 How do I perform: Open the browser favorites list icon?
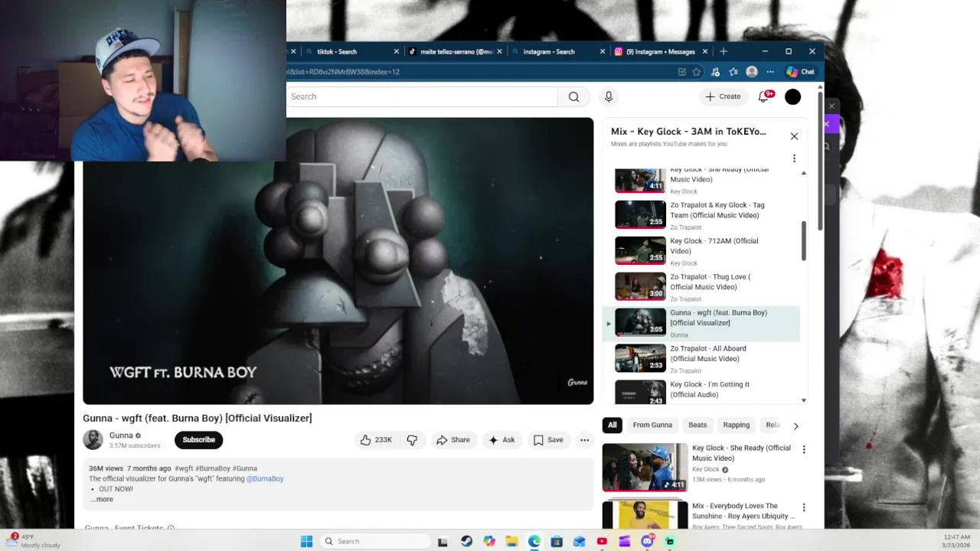[x=733, y=72]
